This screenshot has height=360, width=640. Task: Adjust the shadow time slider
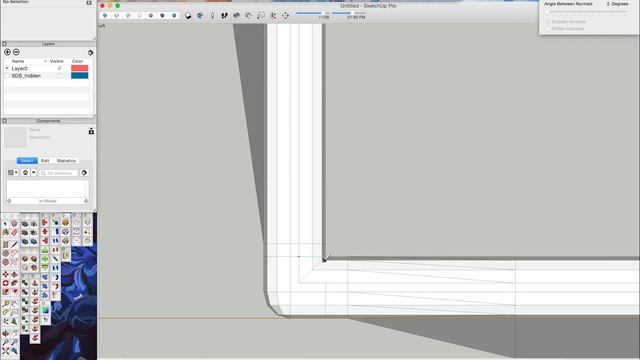tap(348, 13)
